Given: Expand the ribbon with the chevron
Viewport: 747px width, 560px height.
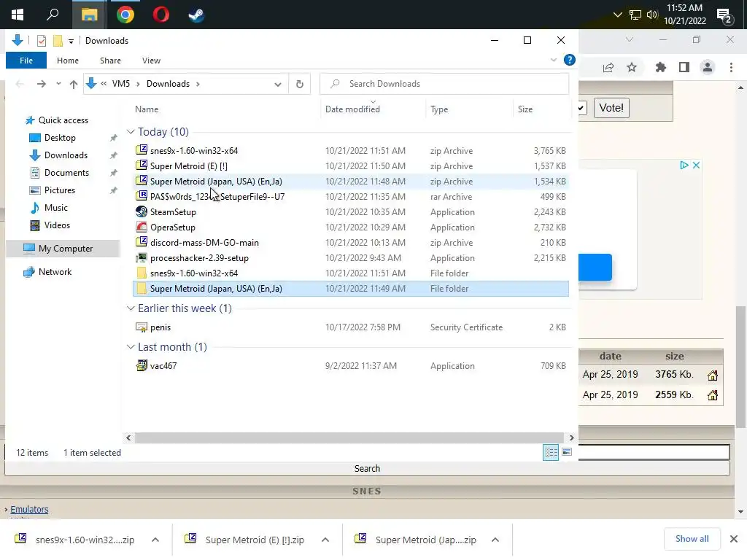Looking at the screenshot, I should click(x=553, y=60).
